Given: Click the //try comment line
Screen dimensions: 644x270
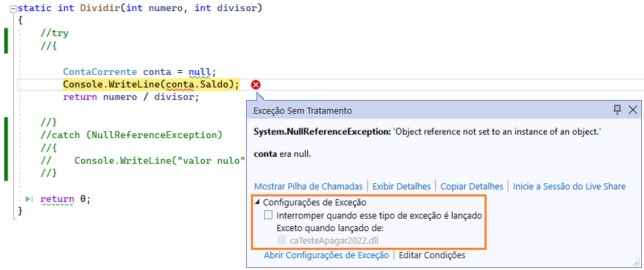Looking at the screenshot, I should click(54, 33).
